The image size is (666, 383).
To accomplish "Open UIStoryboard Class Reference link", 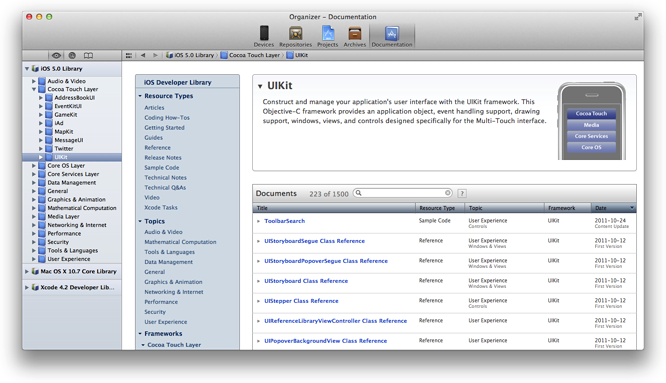I will point(306,281).
